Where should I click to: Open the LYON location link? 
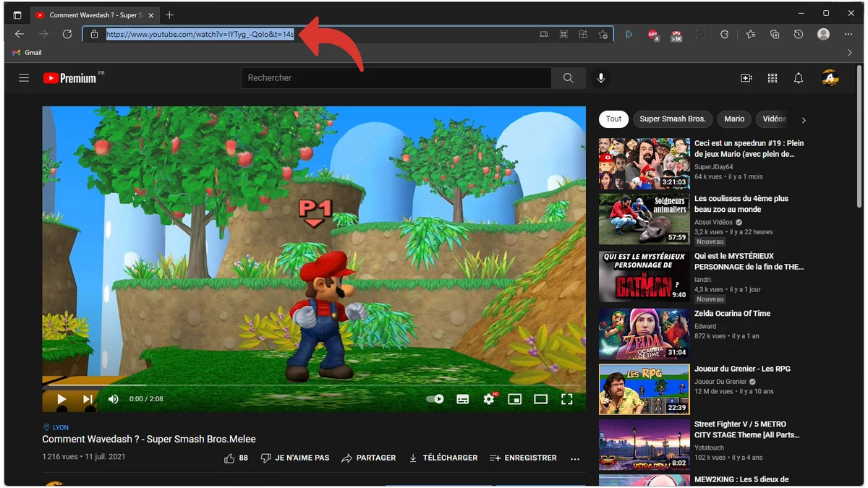(56, 428)
